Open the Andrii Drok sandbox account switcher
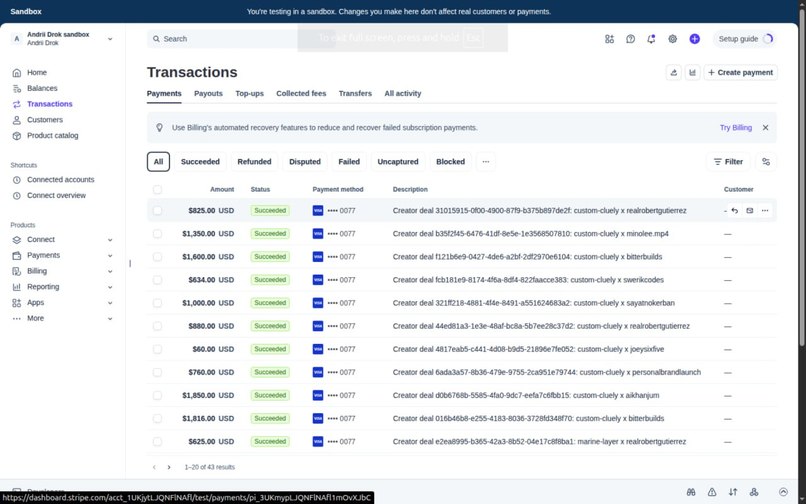This screenshot has height=504, width=806. [62, 39]
